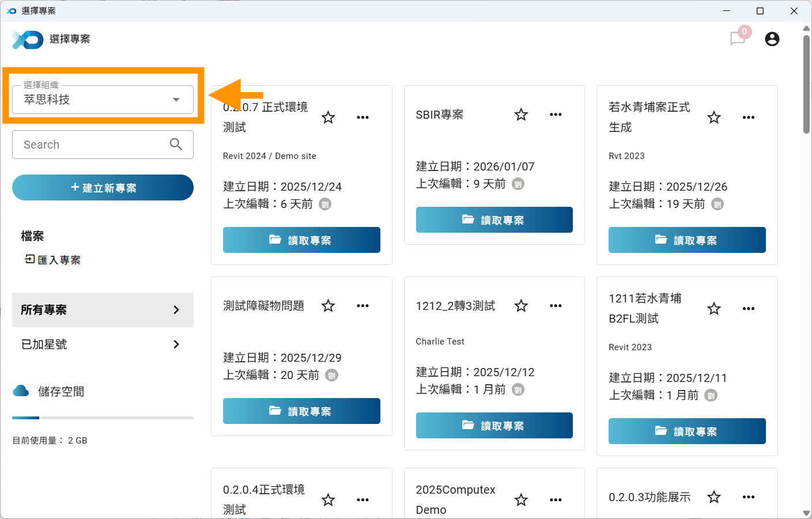Open more options for 測試障礙物問題

pyautogui.click(x=362, y=306)
